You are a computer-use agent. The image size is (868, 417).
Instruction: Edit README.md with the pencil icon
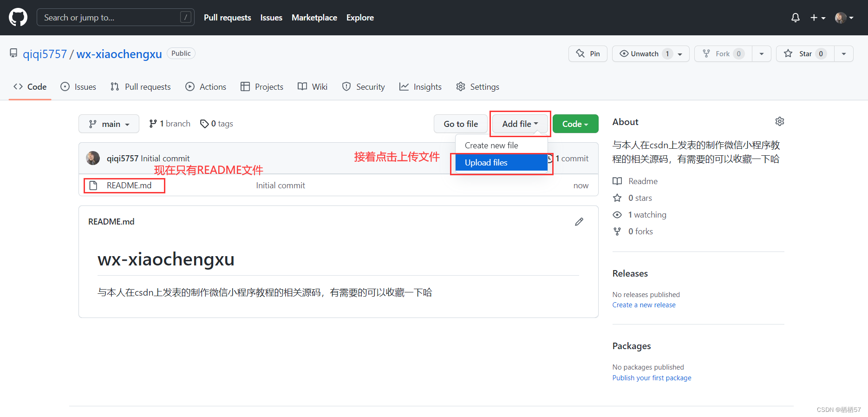579,222
